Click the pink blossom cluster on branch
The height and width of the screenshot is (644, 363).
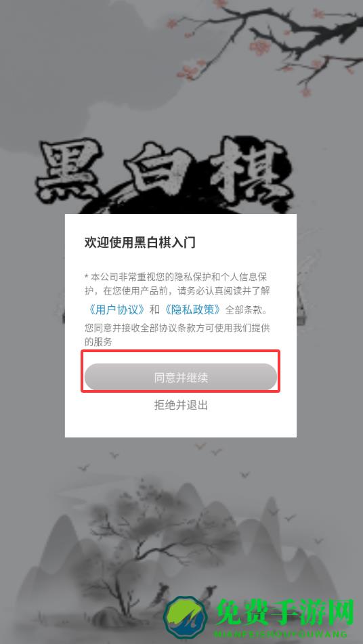click(x=260, y=46)
